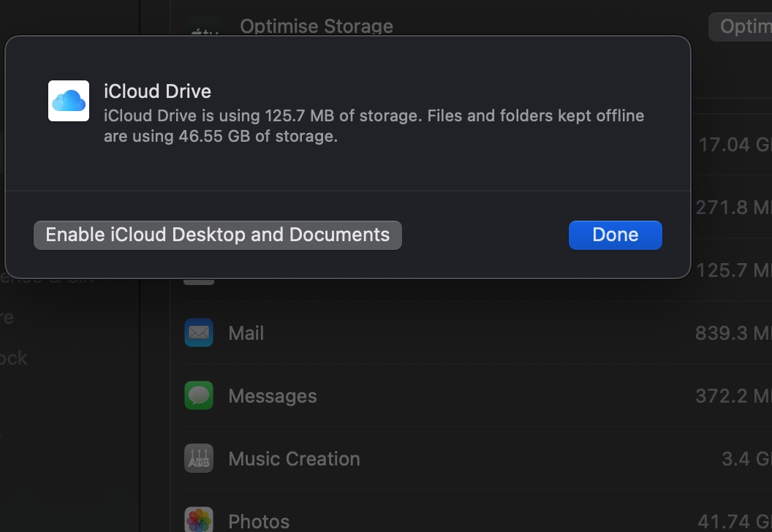Click the Messages row label
Screen dimensions: 772x532
[272, 396]
